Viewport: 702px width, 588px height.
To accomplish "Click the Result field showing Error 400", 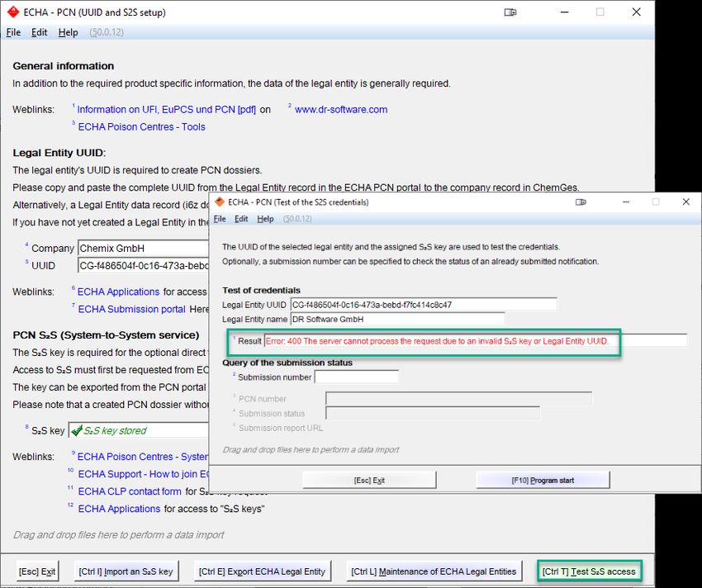I will [x=476, y=341].
